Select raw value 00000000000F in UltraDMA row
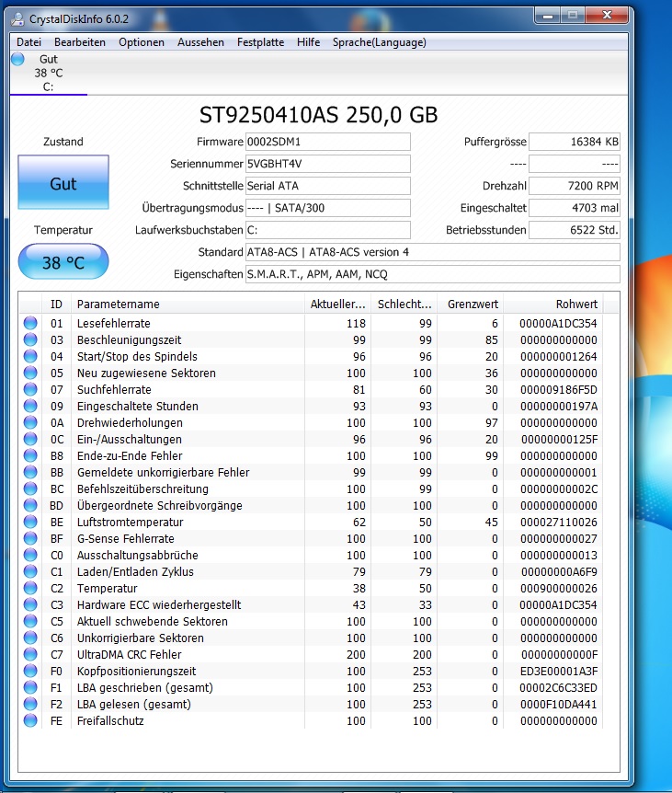The width and height of the screenshot is (672, 793). point(559,654)
